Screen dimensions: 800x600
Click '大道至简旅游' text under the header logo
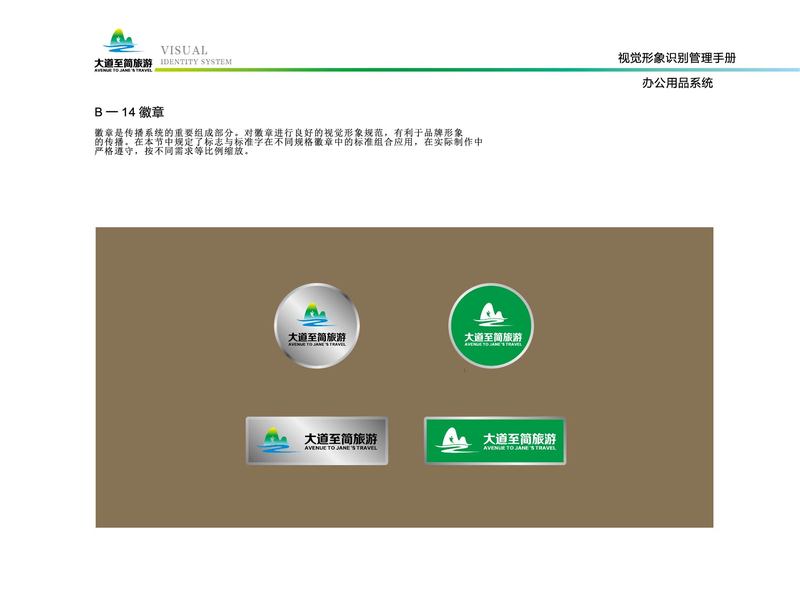point(123,63)
